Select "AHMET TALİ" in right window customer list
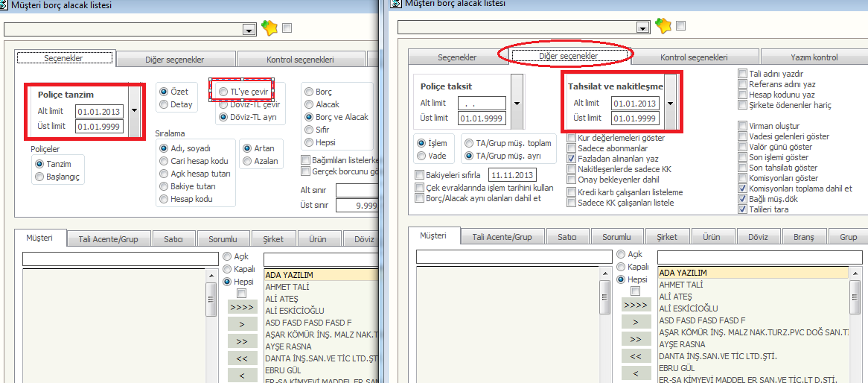The height and width of the screenshot is (383, 868). 682,285
